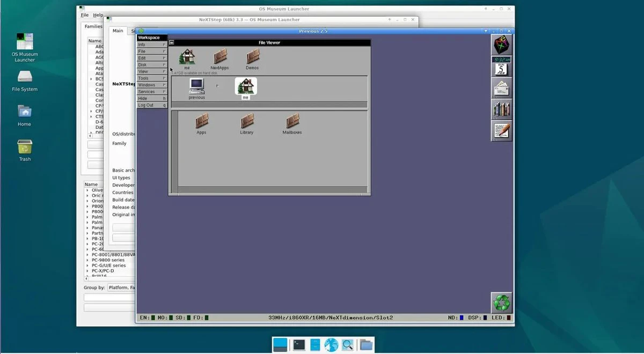Open the Edit submenu in the Workspace menu

pyautogui.click(x=152, y=58)
